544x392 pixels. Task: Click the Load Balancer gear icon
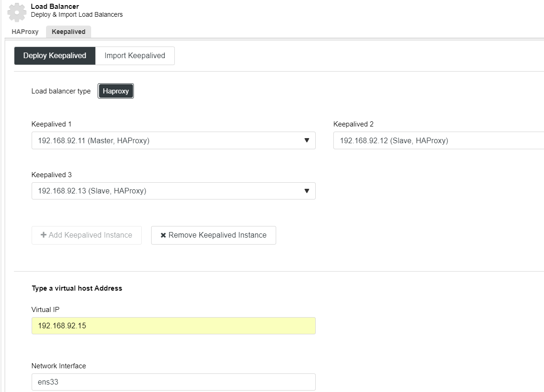click(x=17, y=12)
